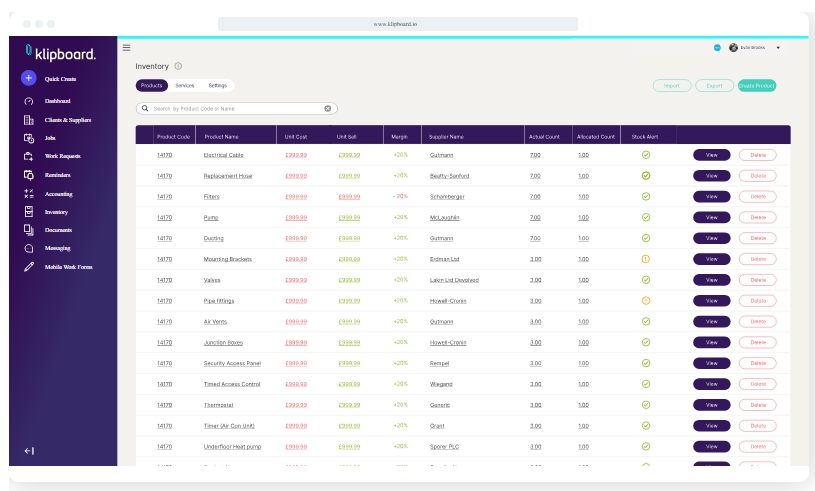Collapse the sidebar with bottom arrow icon
Viewport: 815px width, 491px height.
tap(29, 451)
